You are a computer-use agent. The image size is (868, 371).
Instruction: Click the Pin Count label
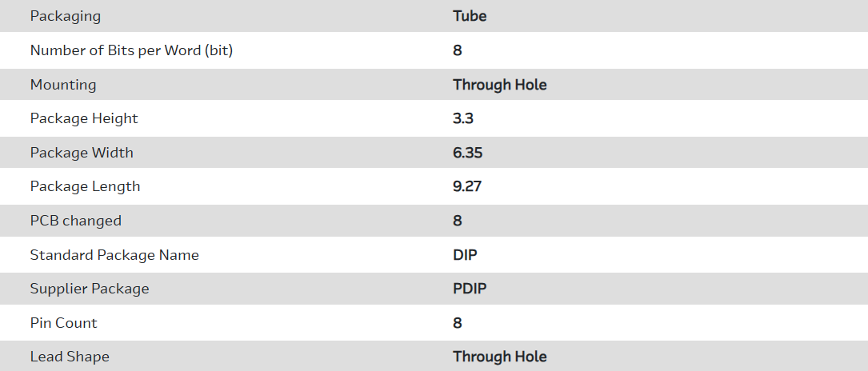pos(64,323)
